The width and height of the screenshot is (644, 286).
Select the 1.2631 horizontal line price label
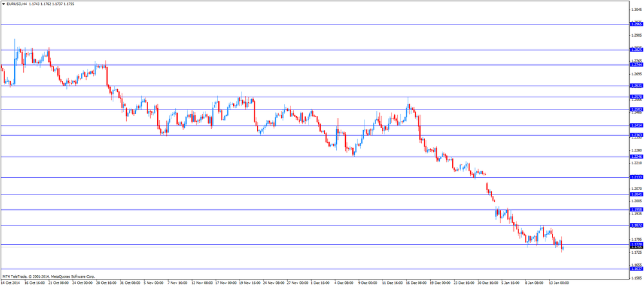pos(637,86)
